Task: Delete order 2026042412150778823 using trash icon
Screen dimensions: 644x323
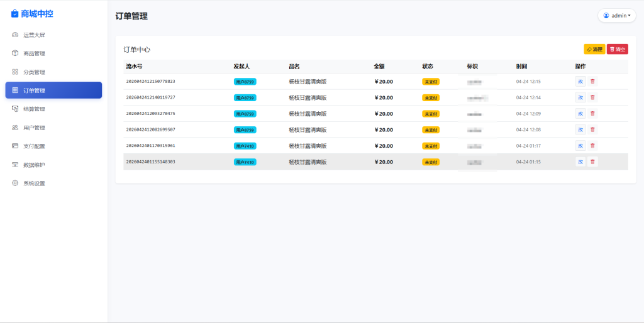Action: [592, 82]
